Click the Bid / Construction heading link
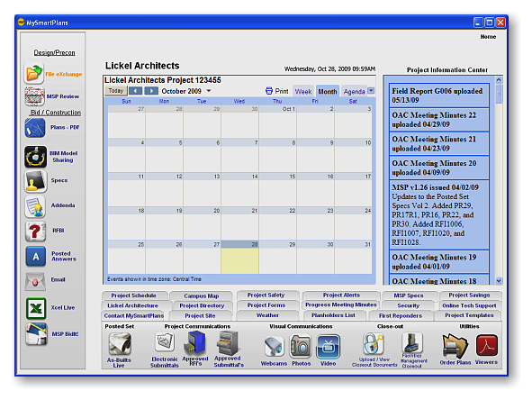 point(56,113)
